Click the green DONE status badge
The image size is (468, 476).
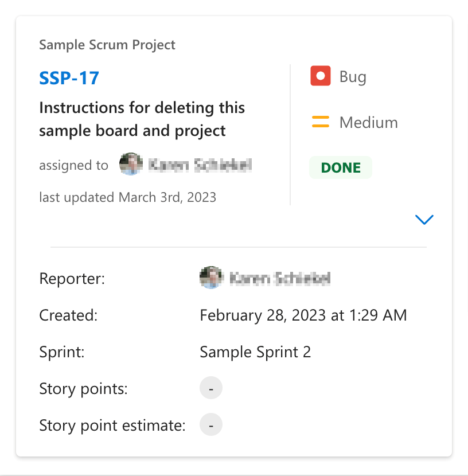(x=341, y=167)
